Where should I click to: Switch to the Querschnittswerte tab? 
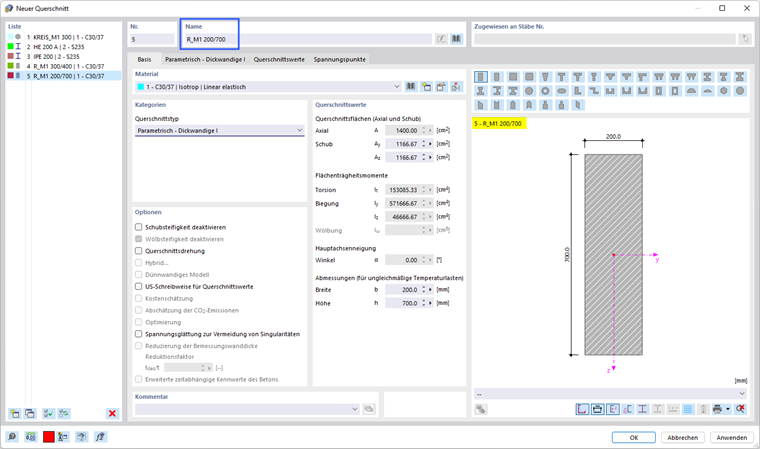click(x=279, y=59)
